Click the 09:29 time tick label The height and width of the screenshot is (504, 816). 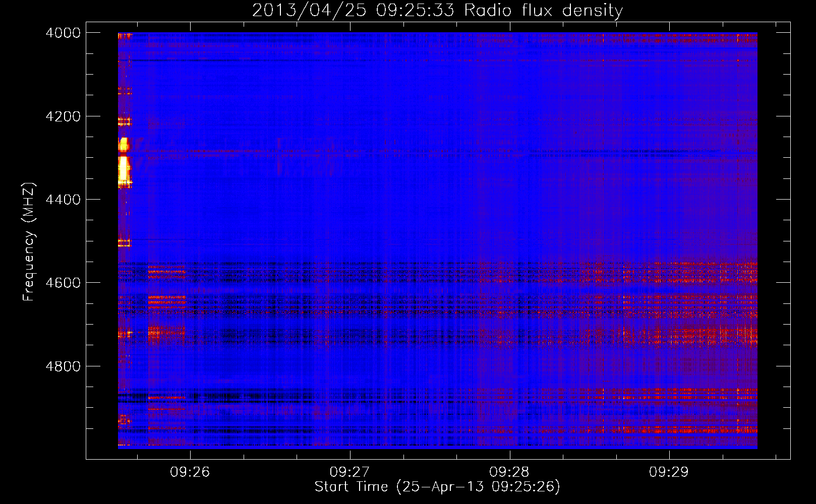pos(669,472)
